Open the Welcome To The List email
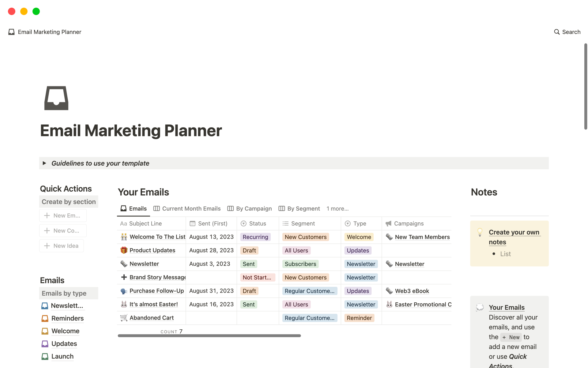The image size is (588, 368). coord(157,237)
